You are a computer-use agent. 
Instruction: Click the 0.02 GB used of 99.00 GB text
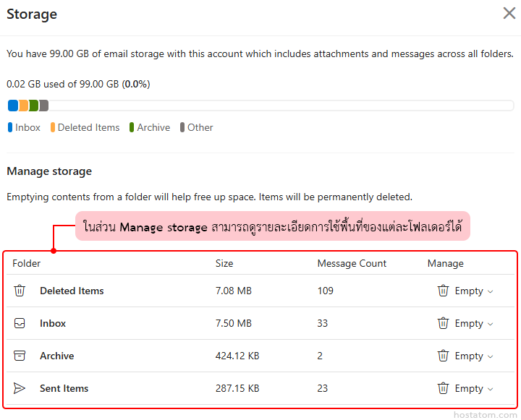78,84
